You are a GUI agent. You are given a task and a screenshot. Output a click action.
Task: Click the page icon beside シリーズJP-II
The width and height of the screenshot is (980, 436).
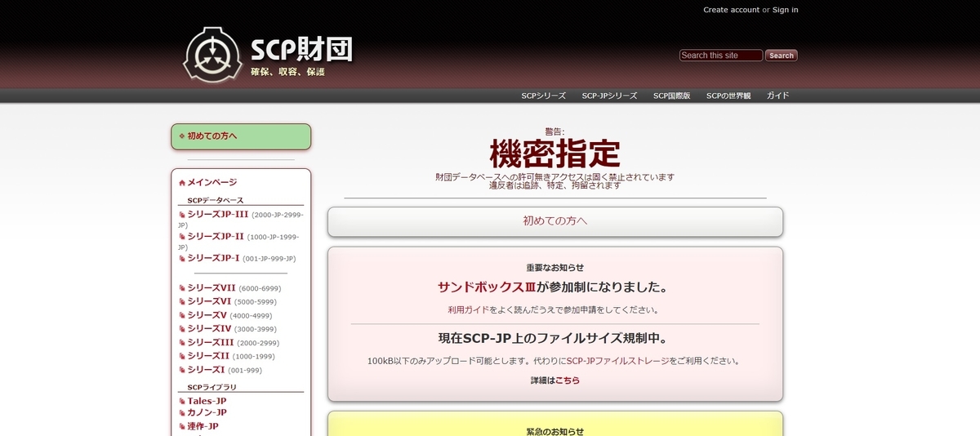point(181,237)
